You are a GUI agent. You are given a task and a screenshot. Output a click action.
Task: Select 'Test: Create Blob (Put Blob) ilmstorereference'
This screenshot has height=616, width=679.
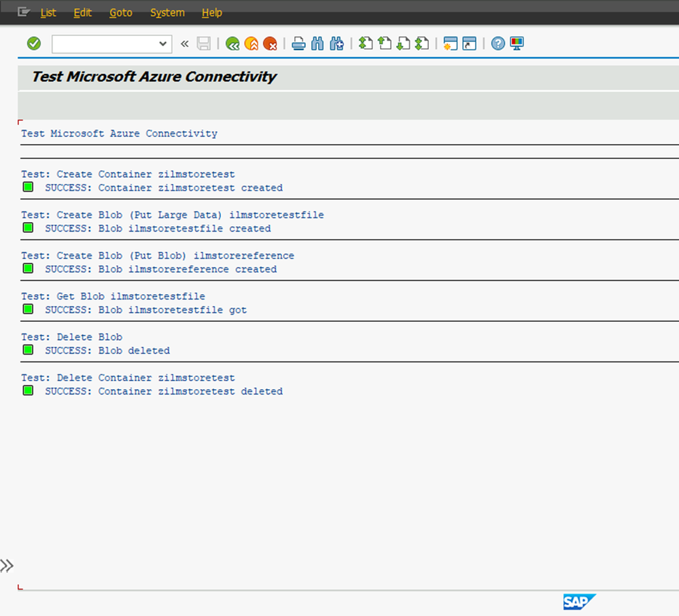[x=158, y=255]
